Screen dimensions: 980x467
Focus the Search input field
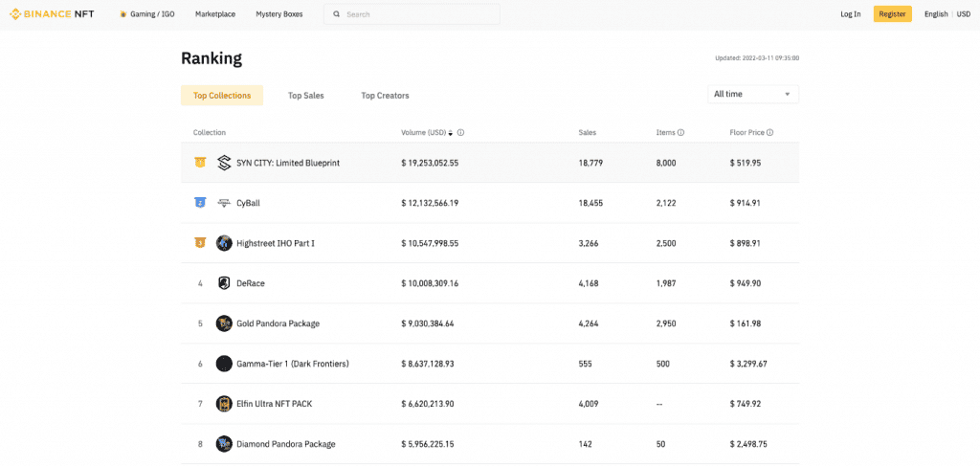(412, 13)
